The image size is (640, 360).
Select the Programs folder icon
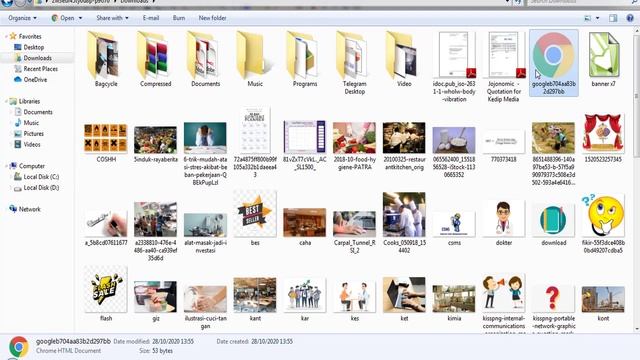[303, 55]
